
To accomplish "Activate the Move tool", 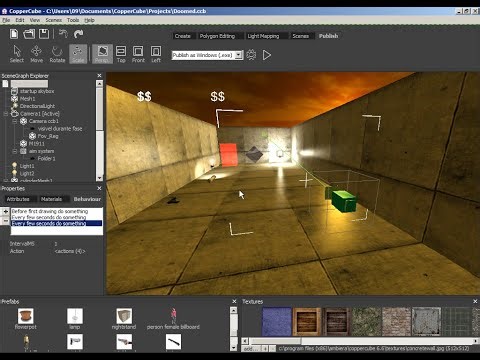I will tap(37, 54).
